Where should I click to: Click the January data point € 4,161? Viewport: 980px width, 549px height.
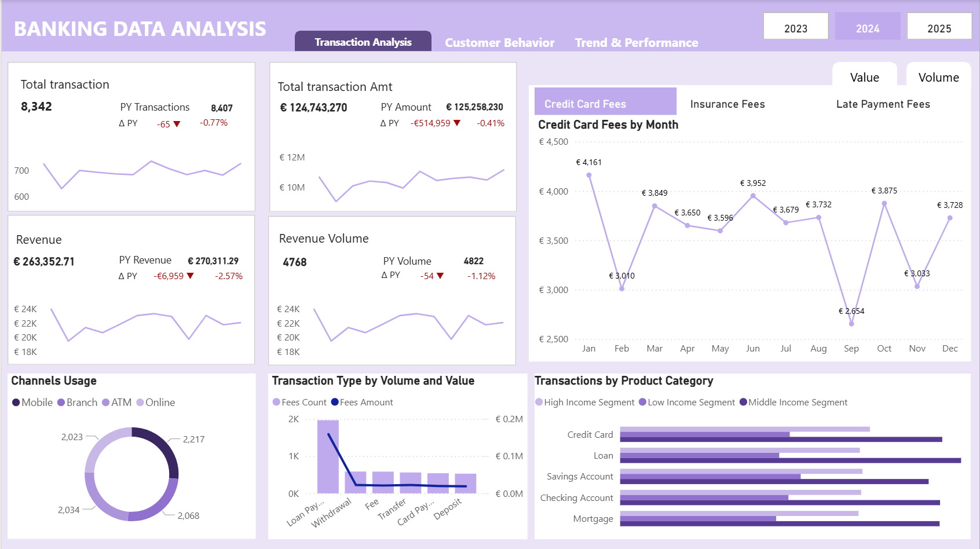pos(589,175)
